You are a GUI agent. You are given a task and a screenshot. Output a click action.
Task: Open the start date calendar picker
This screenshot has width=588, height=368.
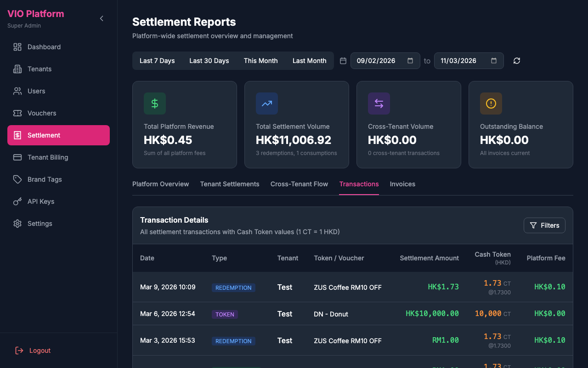pyautogui.click(x=410, y=61)
